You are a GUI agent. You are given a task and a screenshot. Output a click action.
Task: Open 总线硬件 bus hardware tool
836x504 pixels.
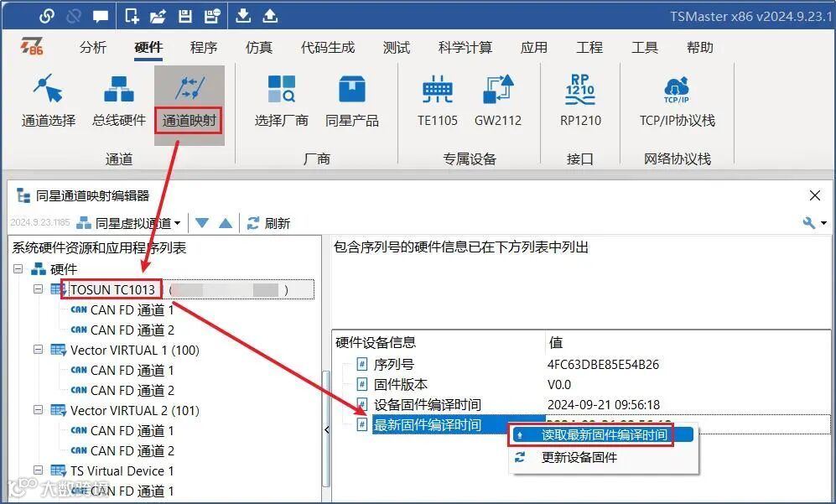[118, 101]
